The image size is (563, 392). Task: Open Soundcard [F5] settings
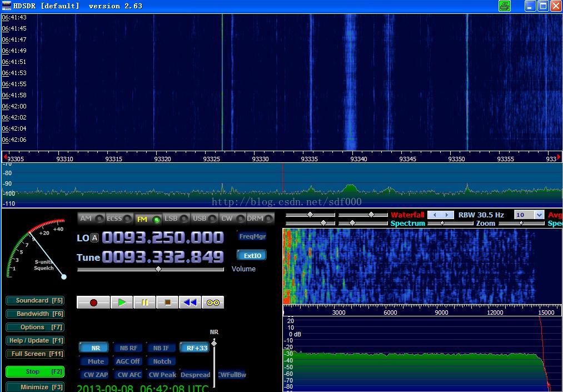coord(35,300)
